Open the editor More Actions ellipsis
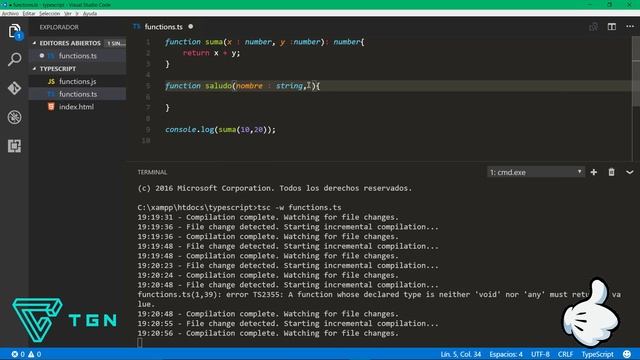640x360 pixels. click(630, 27)
